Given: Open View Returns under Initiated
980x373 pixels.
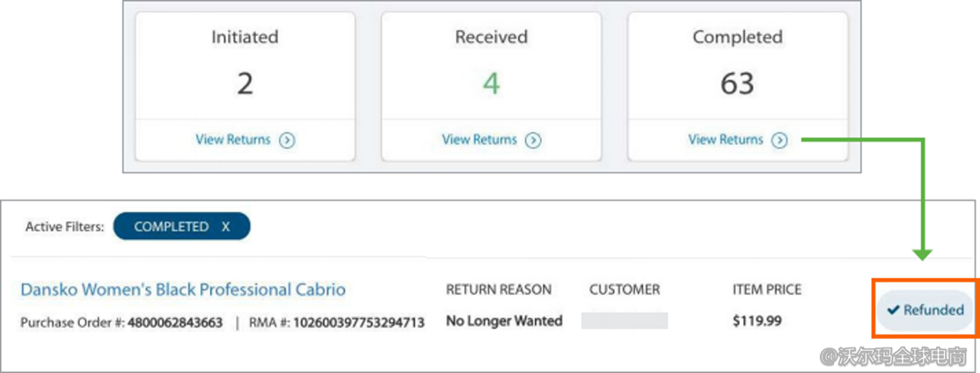Looking at the screenshot, I should pyautogui.click(x=235, y=140).
